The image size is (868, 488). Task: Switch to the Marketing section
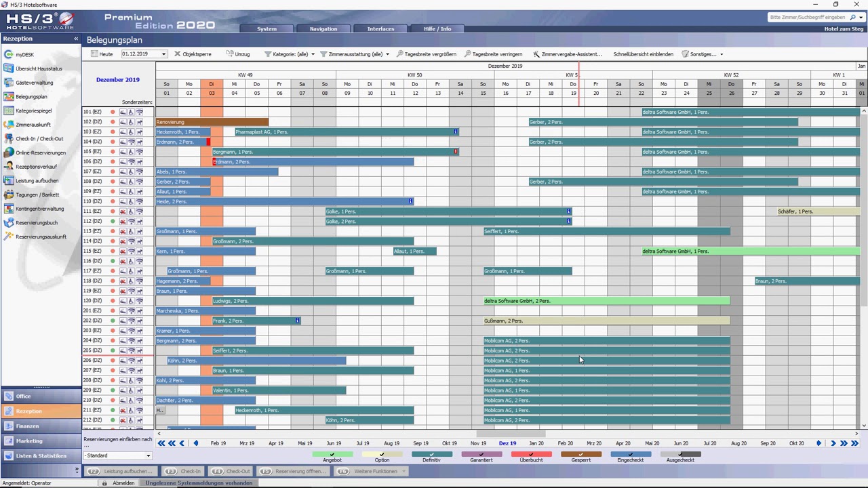pos(41,441)
